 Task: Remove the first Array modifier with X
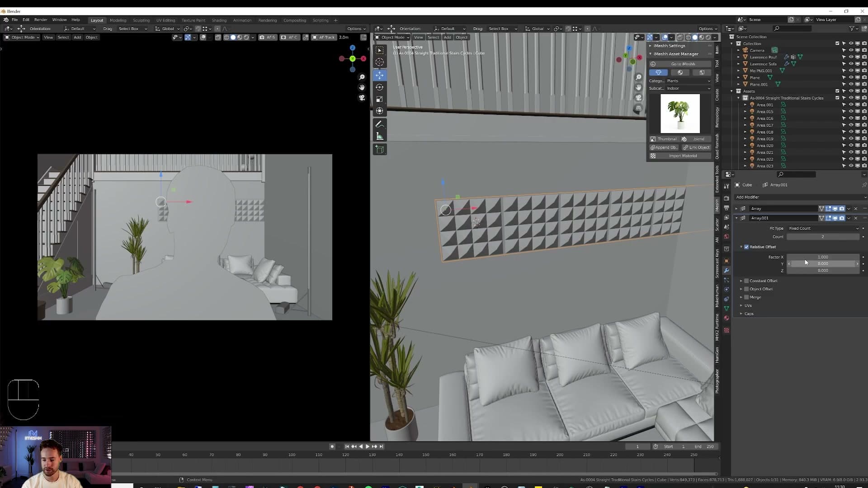pos(855,209)
